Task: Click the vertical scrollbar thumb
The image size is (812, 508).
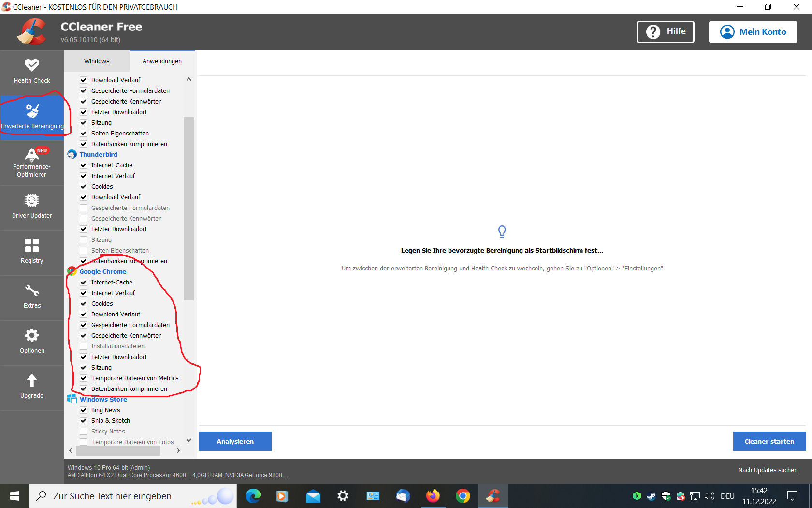Action: 188,209
